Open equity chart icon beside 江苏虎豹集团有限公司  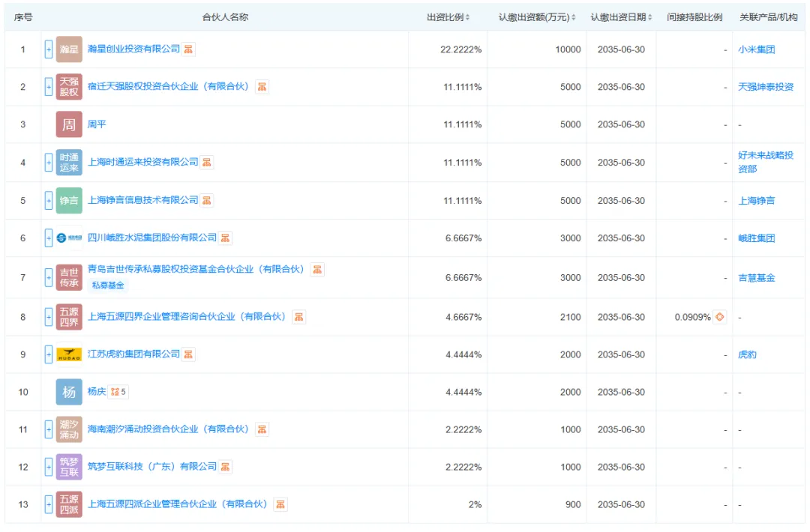188,354
